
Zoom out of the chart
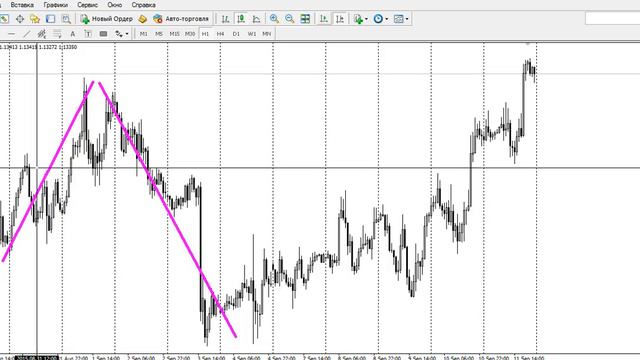pyautogui.click(x=289, y=19)
